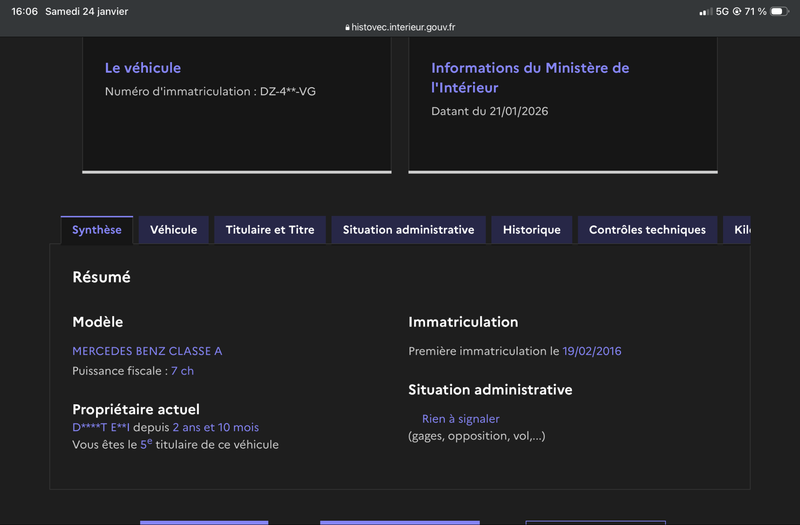Click Informations du Ministère de l'Intérieur heading

(530, 77)
